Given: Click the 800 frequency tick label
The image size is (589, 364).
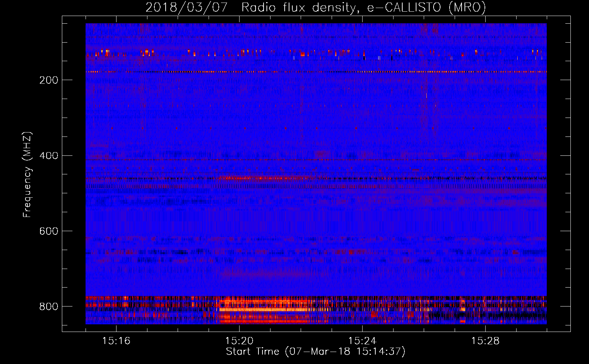Looking at the screenshot, I should click(49, 306).
